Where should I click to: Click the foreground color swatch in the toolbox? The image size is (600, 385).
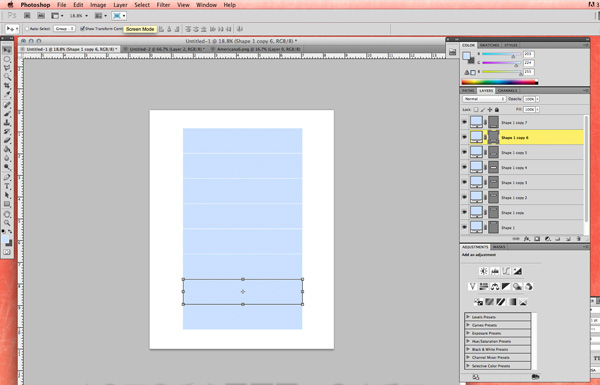[5, 240]
